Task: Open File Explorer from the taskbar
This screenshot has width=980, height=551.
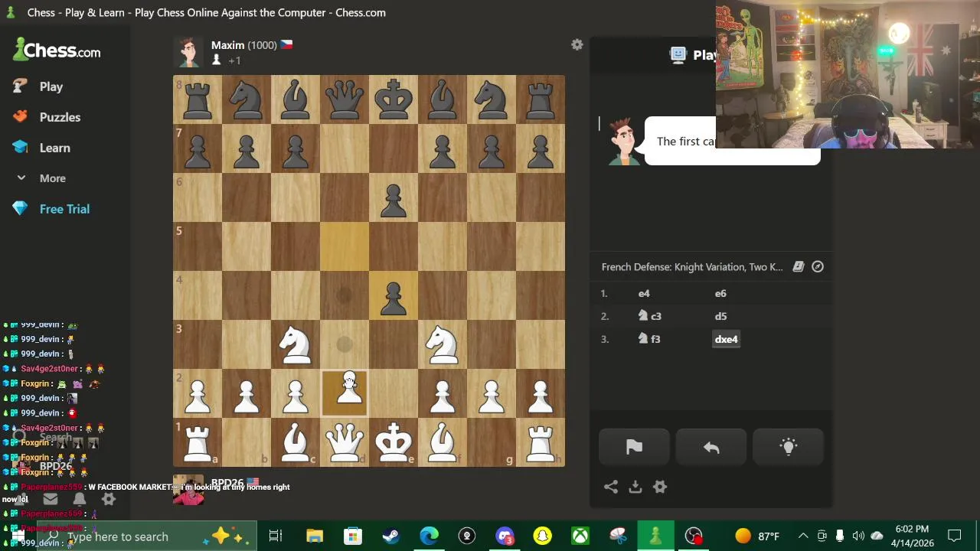Action: tap(315, 536)
